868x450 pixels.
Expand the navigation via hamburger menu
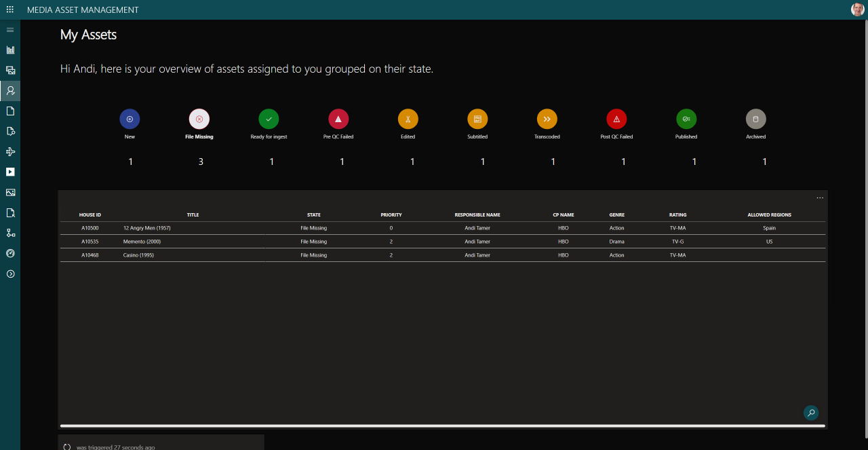[9, 29]
